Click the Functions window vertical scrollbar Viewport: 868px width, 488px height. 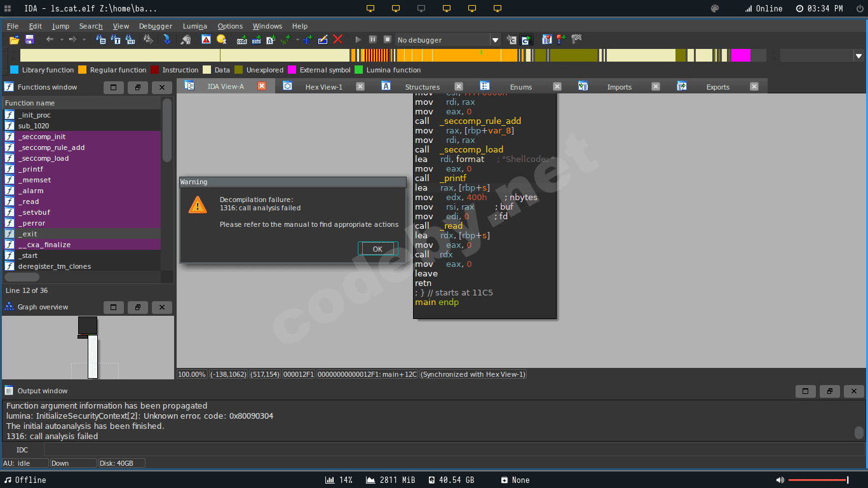coord(167,130)
